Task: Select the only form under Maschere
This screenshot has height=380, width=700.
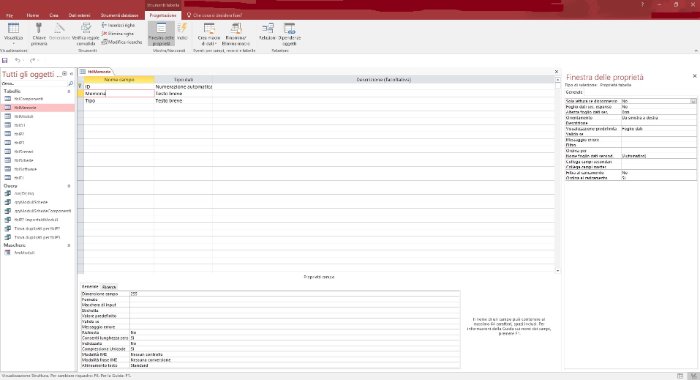Action: click(x=38, y=253)
